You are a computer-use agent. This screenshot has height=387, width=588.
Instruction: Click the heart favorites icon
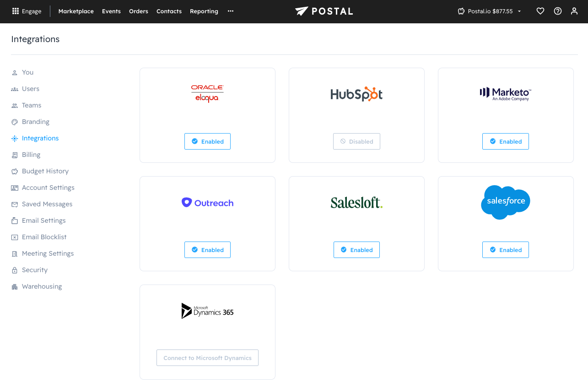(x=540, y=11)
